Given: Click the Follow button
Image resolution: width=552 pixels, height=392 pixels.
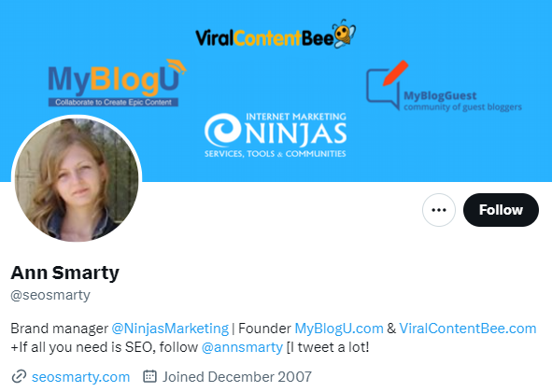Looking at the screenshot, I should click(501, 210).
